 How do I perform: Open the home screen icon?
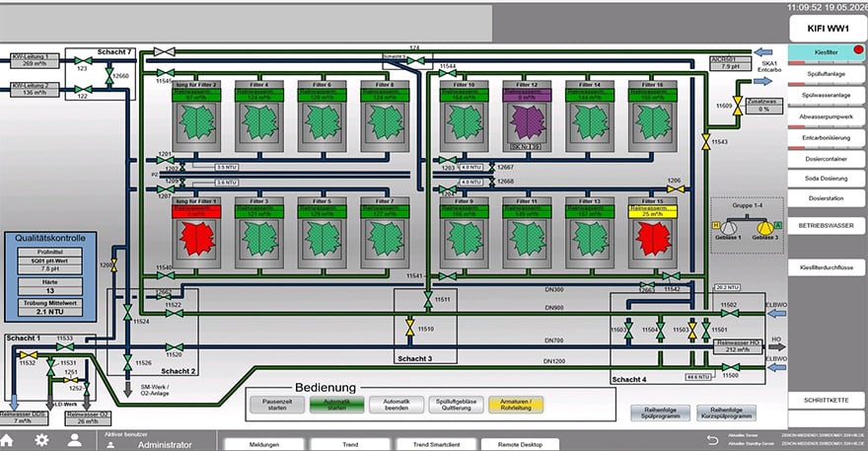coord(7,440)
